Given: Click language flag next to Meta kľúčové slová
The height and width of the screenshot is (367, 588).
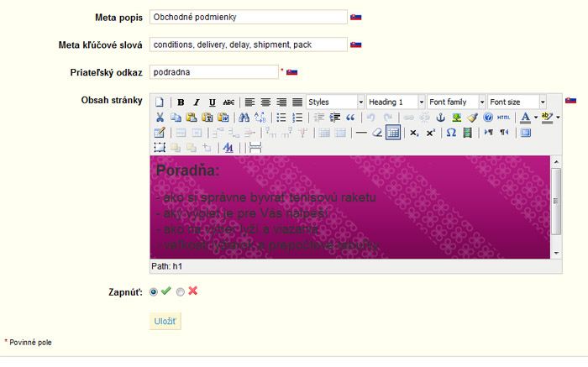Looking at the screenshot, I should point(356,45).
